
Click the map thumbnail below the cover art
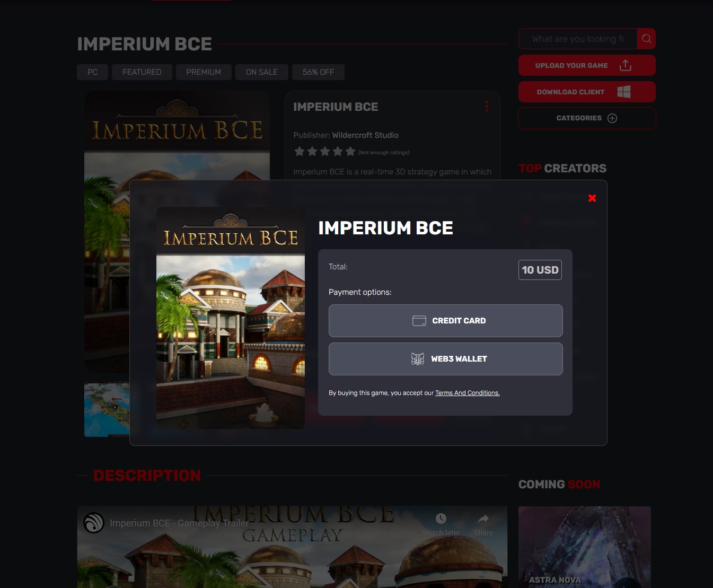(107, 409)
